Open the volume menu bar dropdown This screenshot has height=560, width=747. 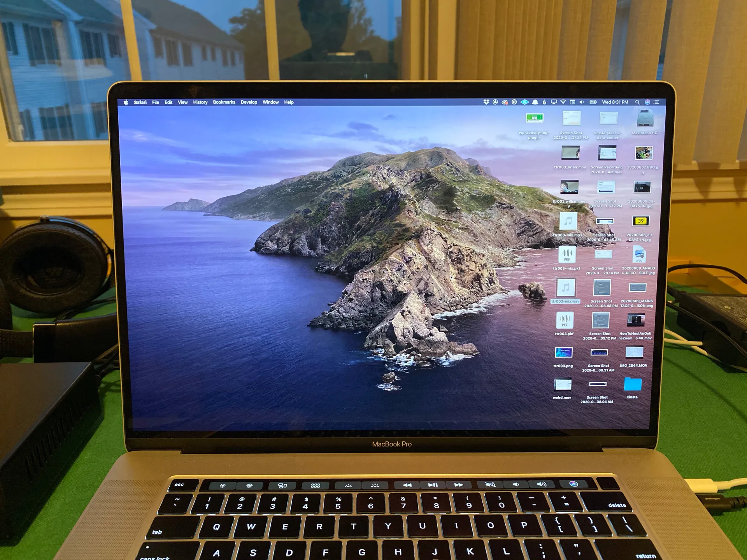pos(582,102)
